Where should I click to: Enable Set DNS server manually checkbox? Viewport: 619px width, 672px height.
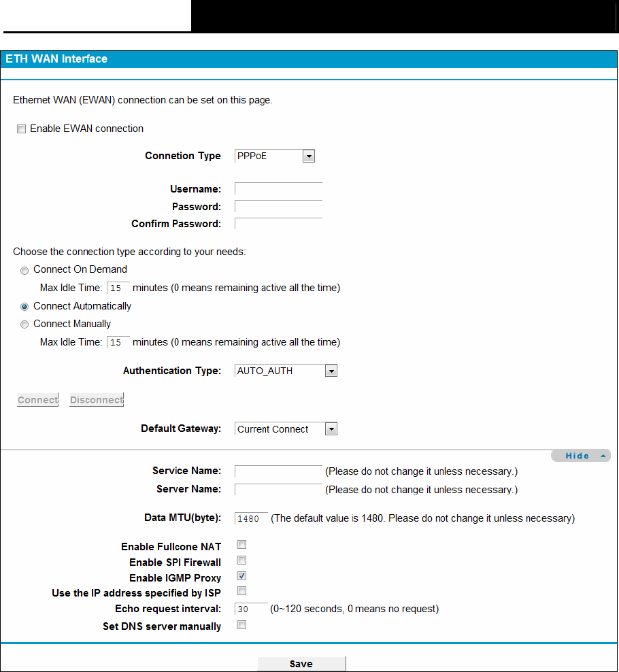pyautogui.click(x=241, y=625)
